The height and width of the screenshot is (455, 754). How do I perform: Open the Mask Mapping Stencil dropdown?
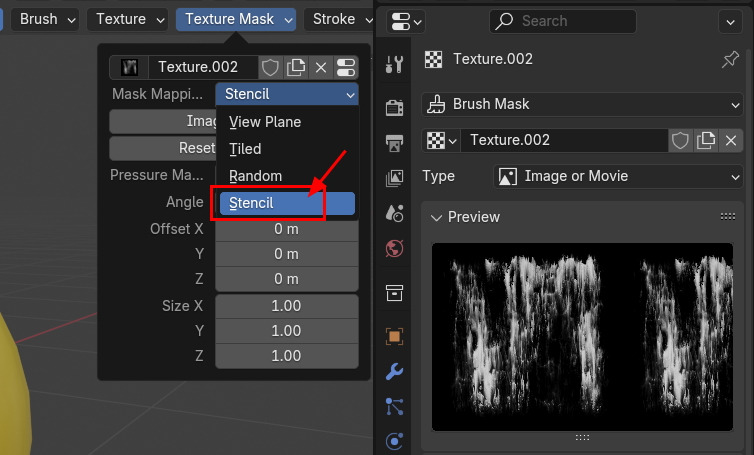[287, 94]
